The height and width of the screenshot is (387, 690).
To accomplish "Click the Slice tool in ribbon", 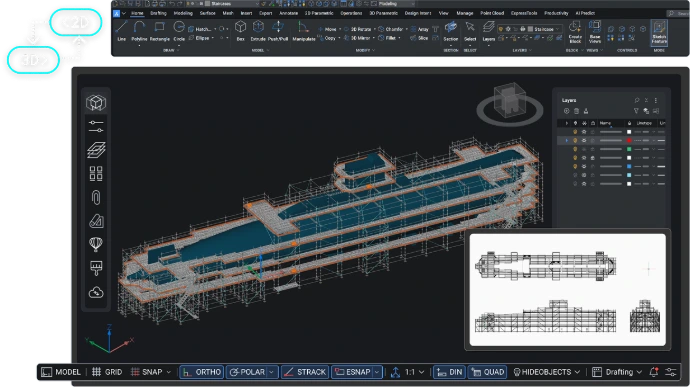I will coord(419,38).
